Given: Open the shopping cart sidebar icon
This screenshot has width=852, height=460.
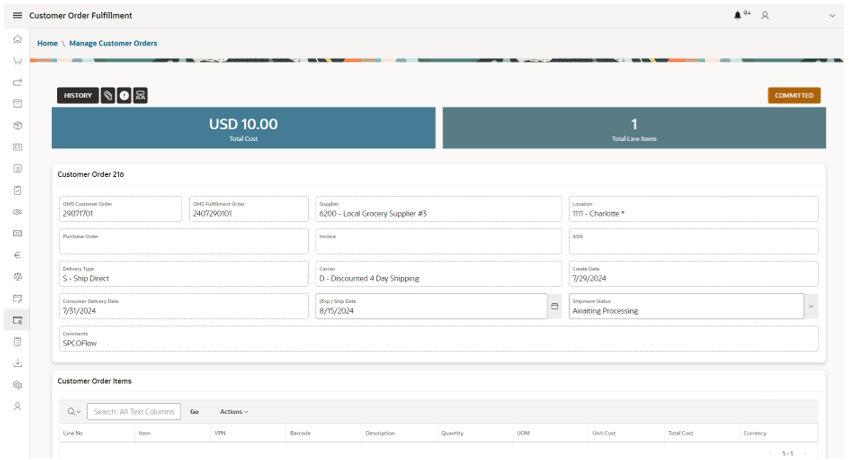Looking at the screenshot, I should [17, 61].
